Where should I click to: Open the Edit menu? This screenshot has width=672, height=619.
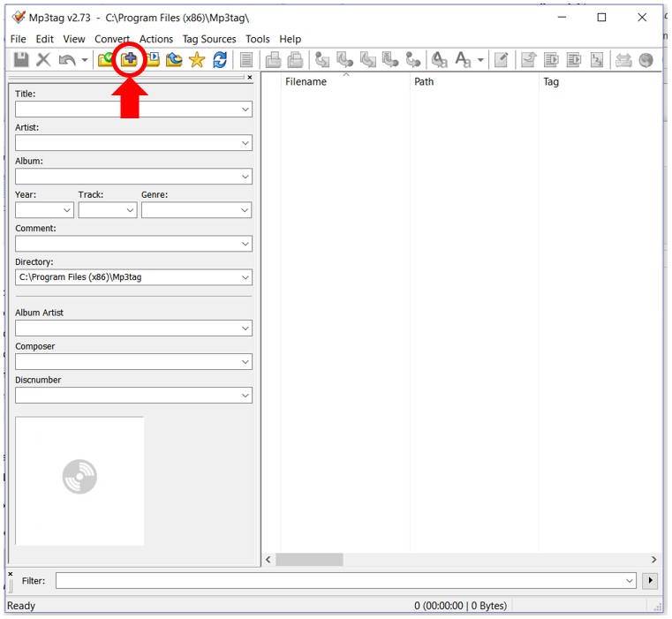pyautogui.click(x=44, y=39)
